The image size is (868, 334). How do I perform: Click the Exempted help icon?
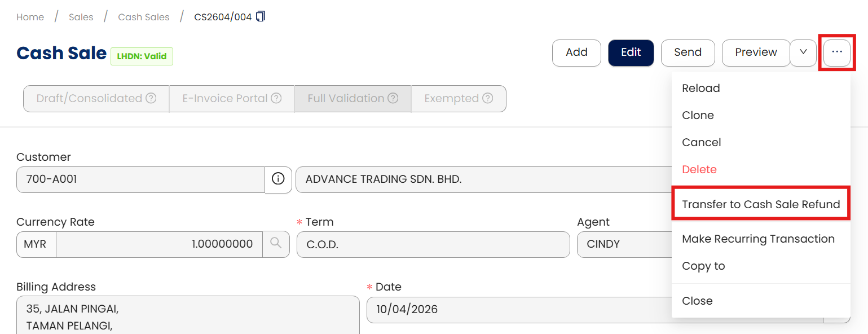pos(487,98)
